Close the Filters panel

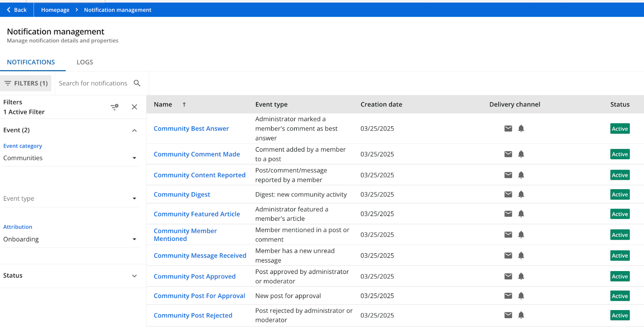(x=134, y=107)
